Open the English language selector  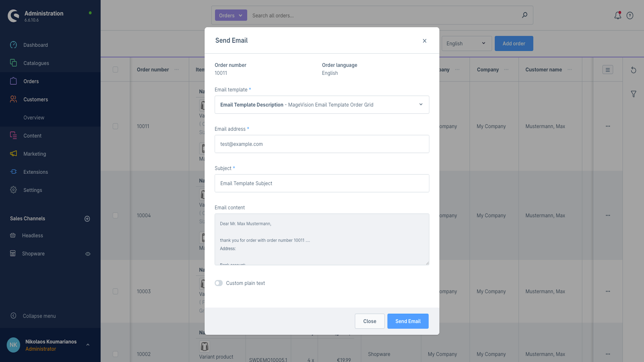click(x=466, y=44)
